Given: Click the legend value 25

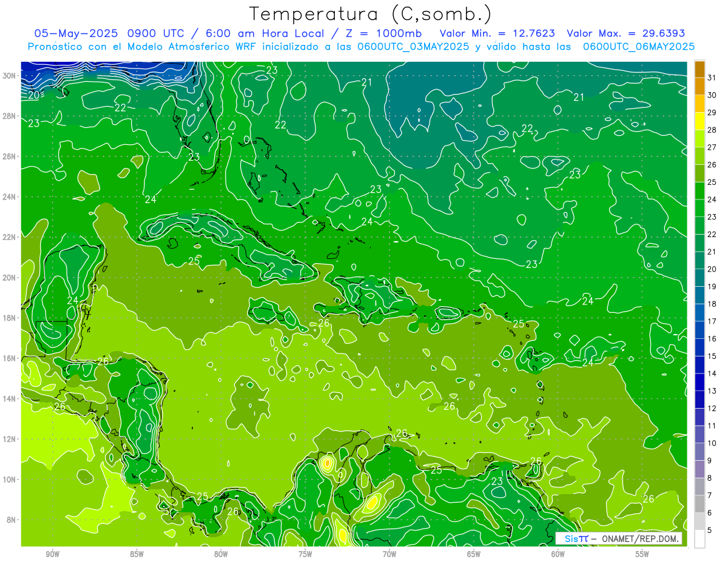Looking at the screenshot, I should (x=712, y=182).
